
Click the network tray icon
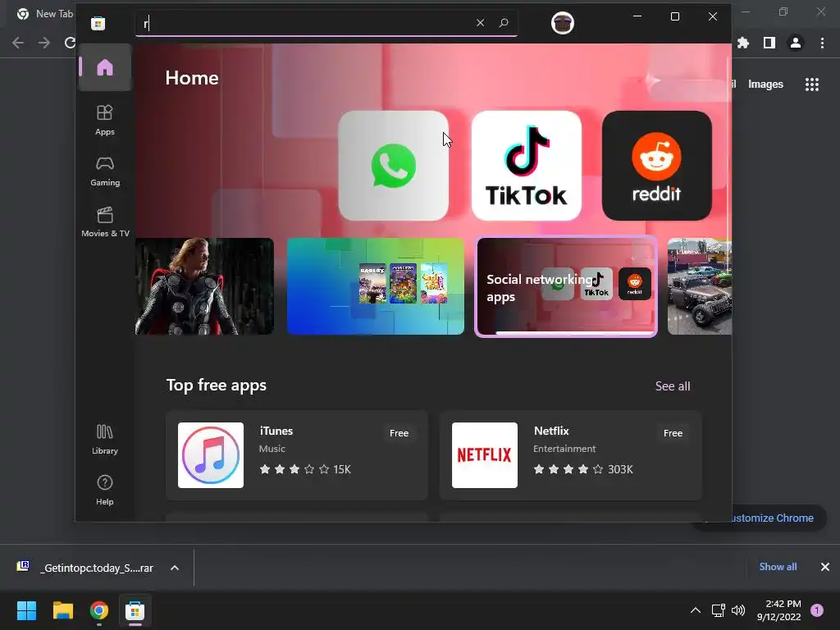pos(718,610)
